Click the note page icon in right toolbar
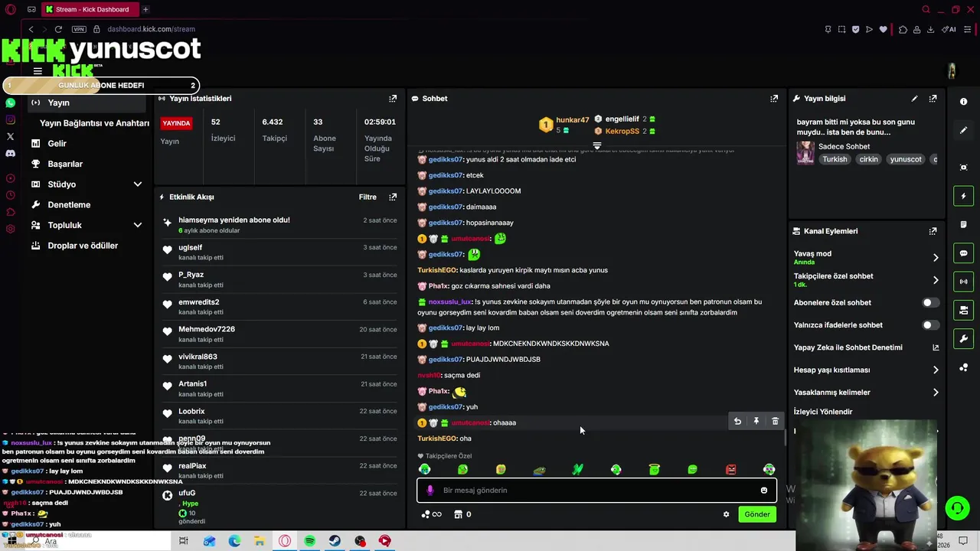 963,225
